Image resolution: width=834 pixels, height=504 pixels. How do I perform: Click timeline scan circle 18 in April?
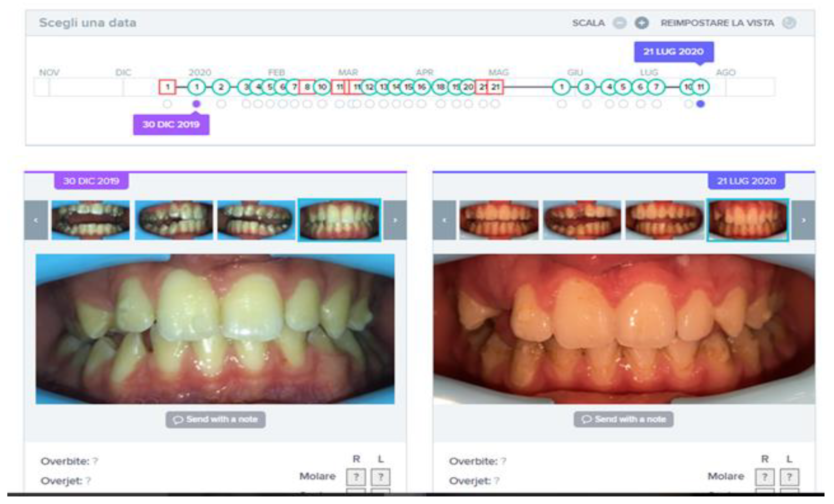[x=440, y=87]
